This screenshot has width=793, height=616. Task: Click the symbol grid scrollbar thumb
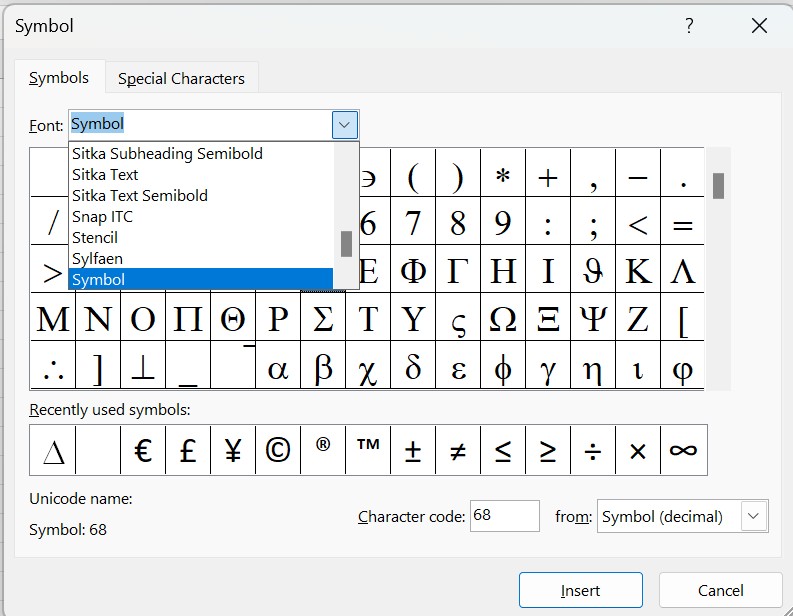click(718, 186)
